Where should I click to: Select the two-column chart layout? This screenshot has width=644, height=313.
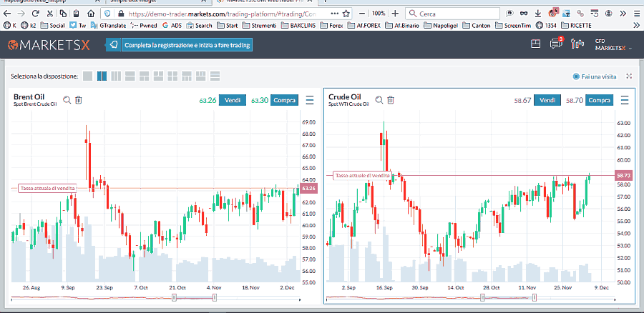(x=102, y=76)
